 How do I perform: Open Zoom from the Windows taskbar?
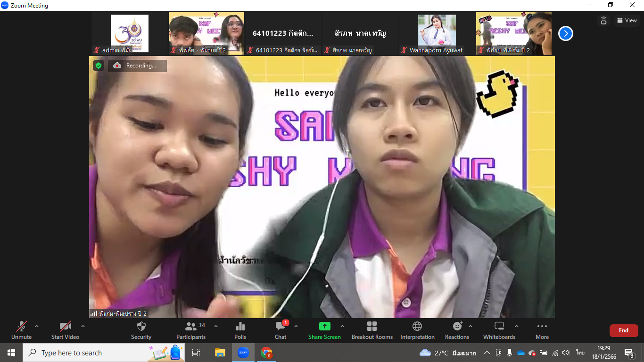pos(243,353)
